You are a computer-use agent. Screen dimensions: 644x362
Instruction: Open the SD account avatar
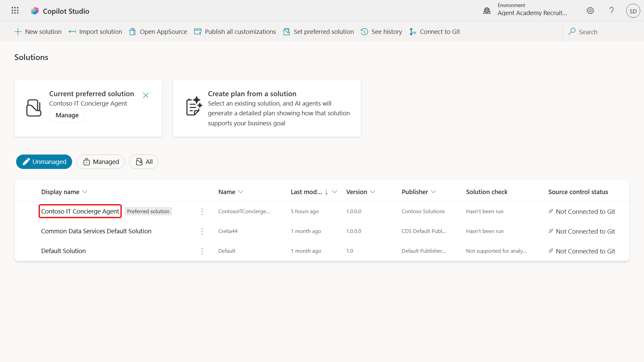[x=633, y=11]
